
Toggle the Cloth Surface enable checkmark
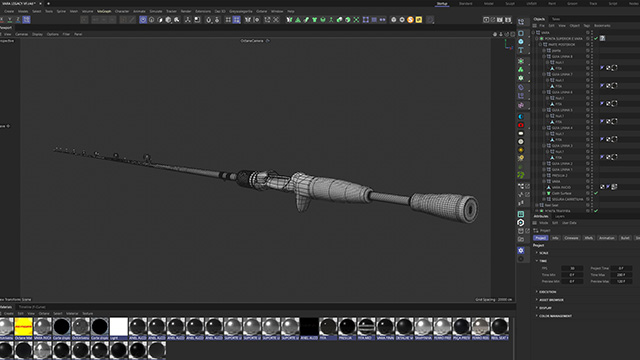tap(596, 193)
